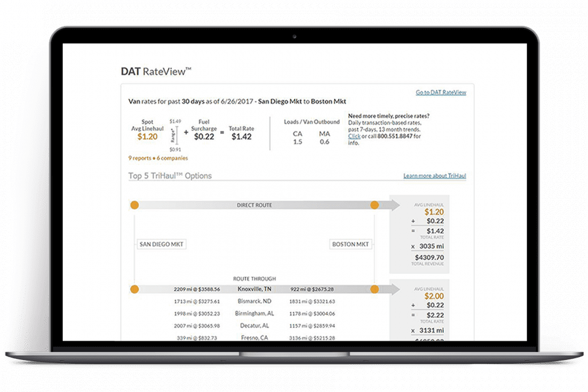The image size is (588, 392).
Task: Click "2209 mi @ $3588.56" leg
Action: click(x=197, y=289)
